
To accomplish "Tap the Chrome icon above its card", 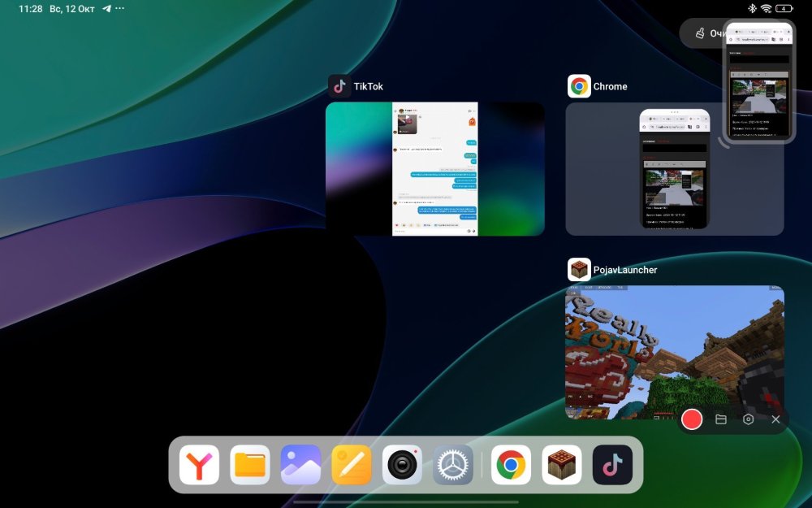I will [579, 86].
